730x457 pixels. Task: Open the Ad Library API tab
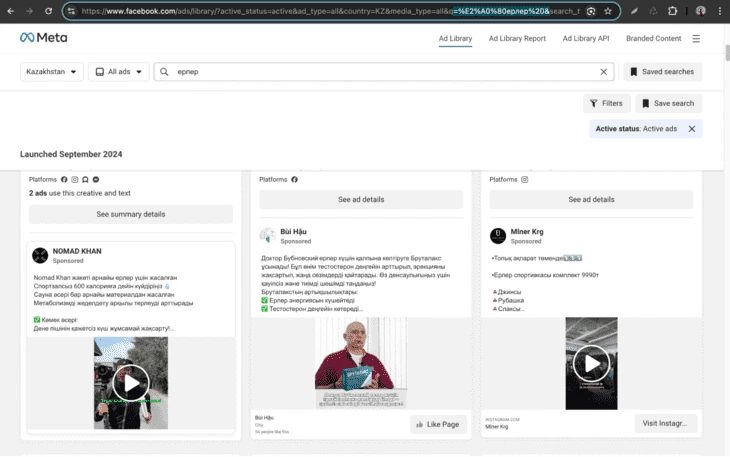coord(586,39)
